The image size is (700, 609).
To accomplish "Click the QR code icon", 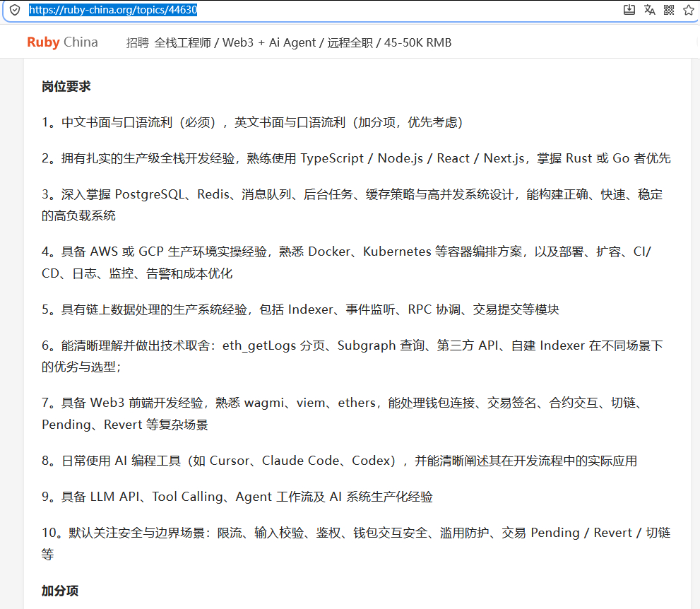I will (x=669, y=10).
